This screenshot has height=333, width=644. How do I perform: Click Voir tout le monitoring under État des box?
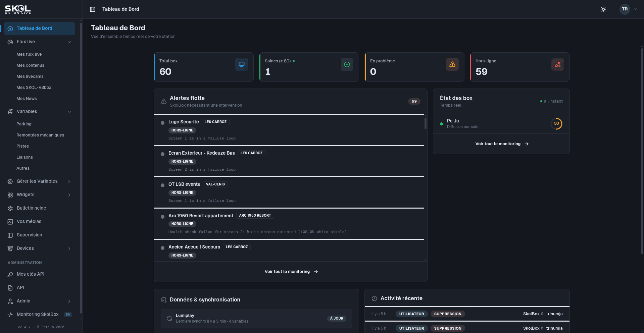pyautogui.click(x=502, y=144)
